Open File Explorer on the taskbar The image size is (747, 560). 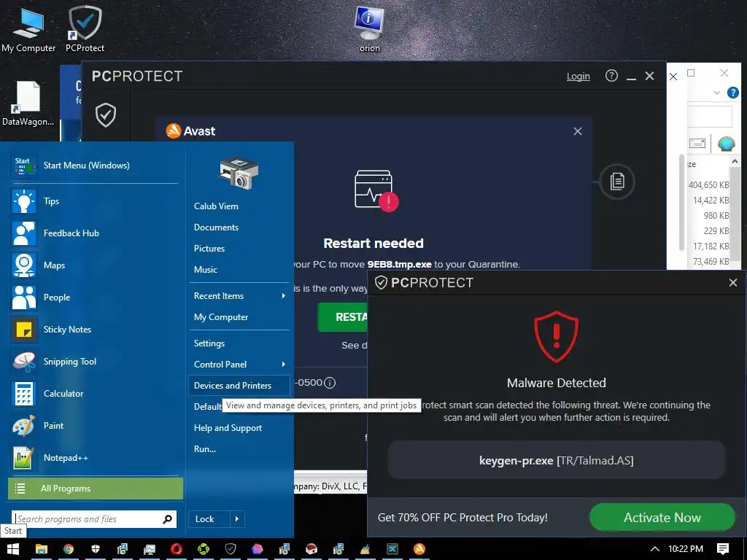pyautogui.click(x=42, y=549)
